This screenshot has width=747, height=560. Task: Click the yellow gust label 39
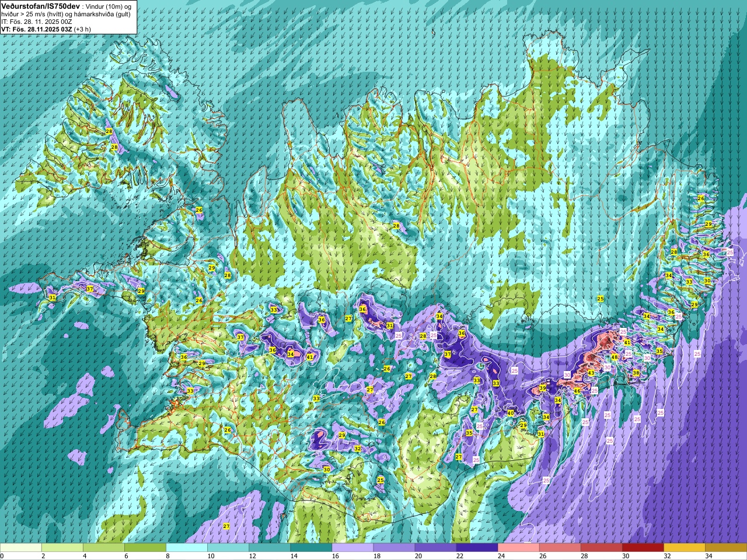(542, 388)
